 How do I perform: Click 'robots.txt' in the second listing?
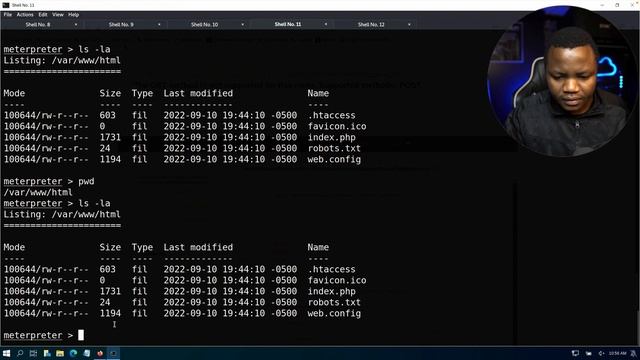coord(334,302)
